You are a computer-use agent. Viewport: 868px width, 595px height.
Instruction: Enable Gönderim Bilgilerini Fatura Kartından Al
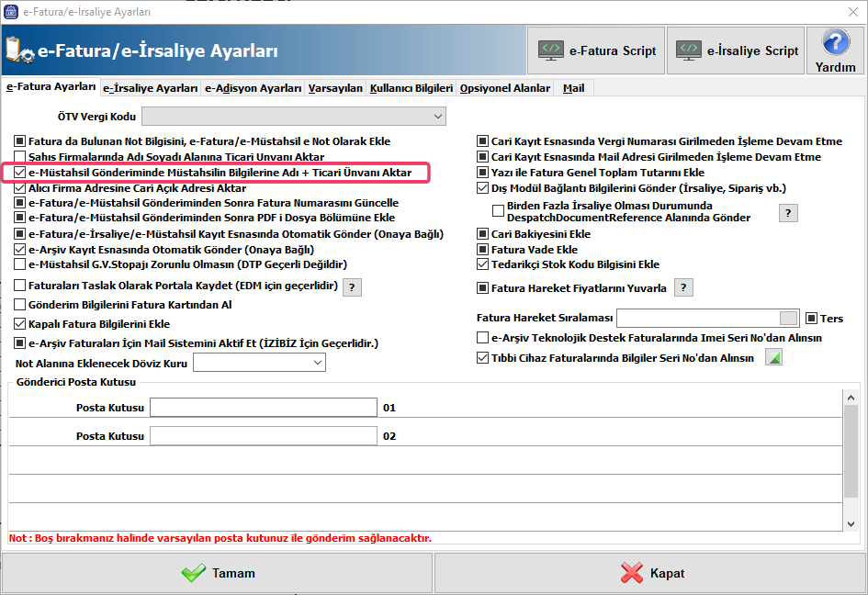(21, 305)
